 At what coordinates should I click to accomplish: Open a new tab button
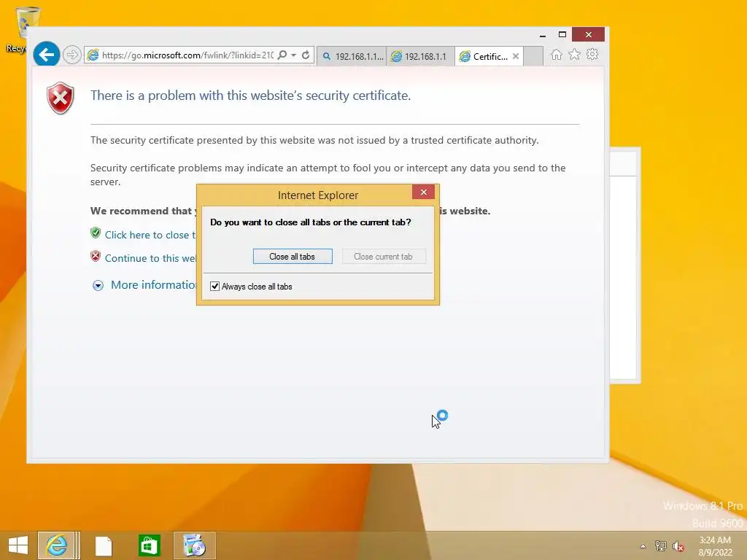tap(533, 56)
